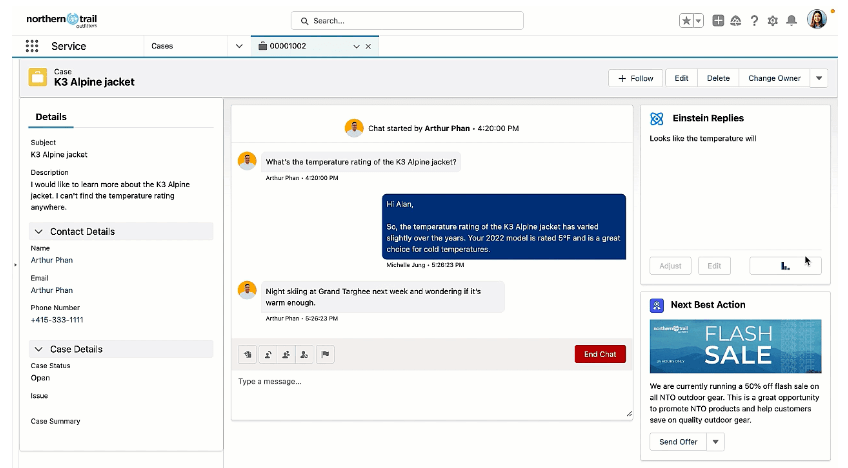
Task: Open Send Offer dropdown arrow
Action: tap(716, 442)
